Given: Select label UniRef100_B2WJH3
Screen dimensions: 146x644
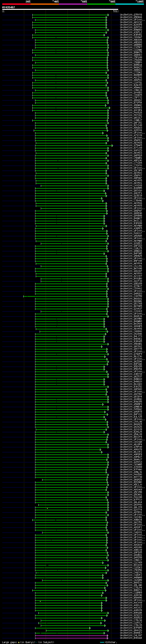Looking at the screenshot, I should (x=131, y=85).
